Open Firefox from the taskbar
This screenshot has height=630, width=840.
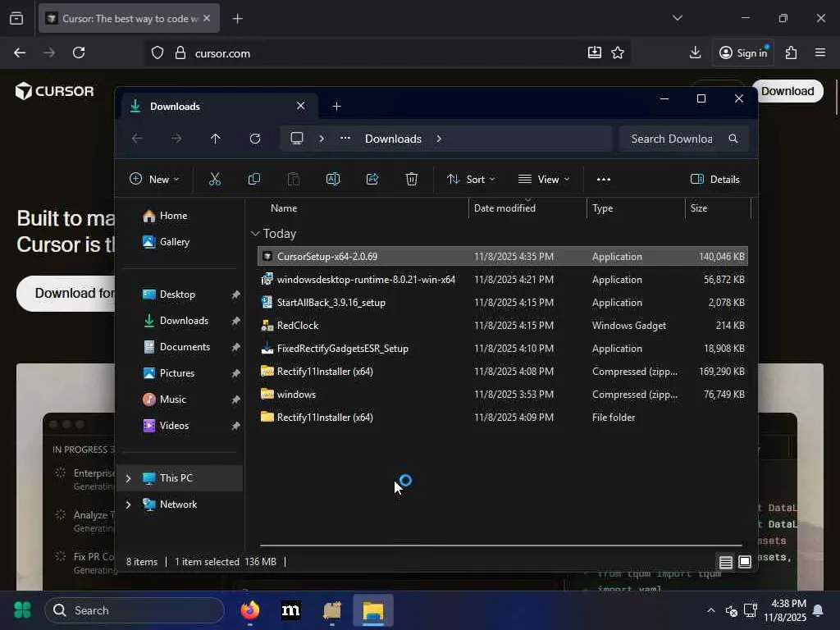click(x=250, y=610)
